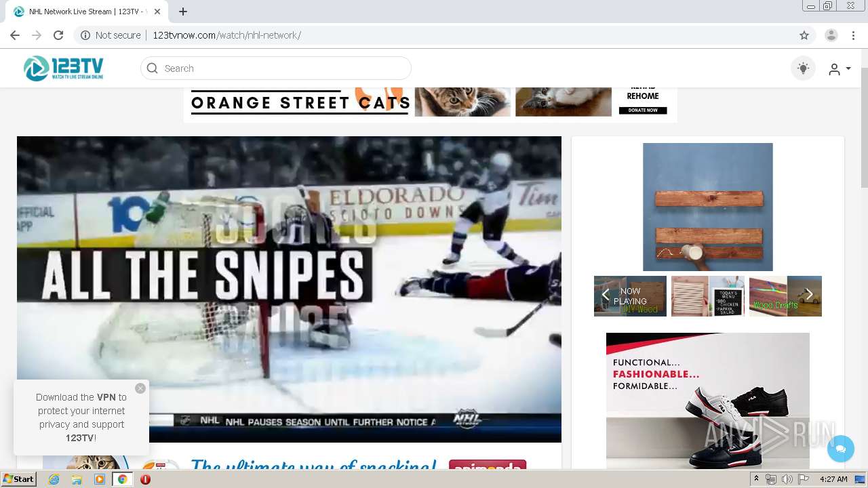Open a new browser tab
This screenshot has width=868, height=488.
[183, 12]
